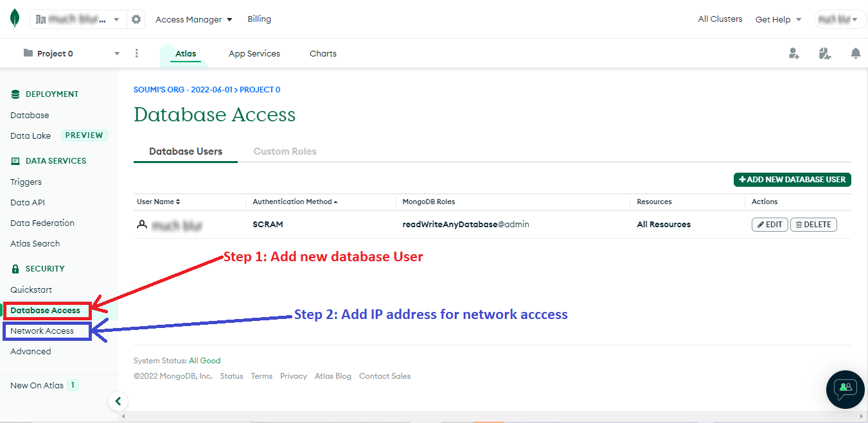The width and height of the screenshot is (868, 423).
Task: Open the Charts tab
Action: coord(323,53)
